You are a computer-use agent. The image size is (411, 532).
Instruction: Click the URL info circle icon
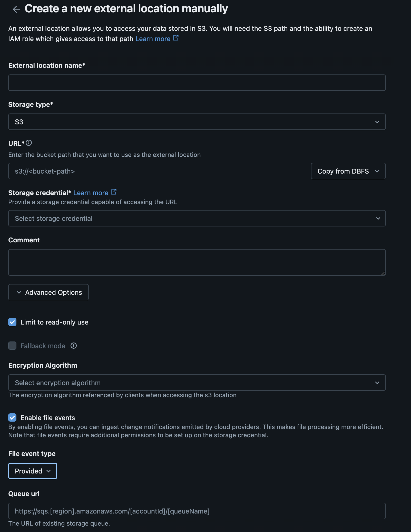pyautogui.click(x=29, y=143)
